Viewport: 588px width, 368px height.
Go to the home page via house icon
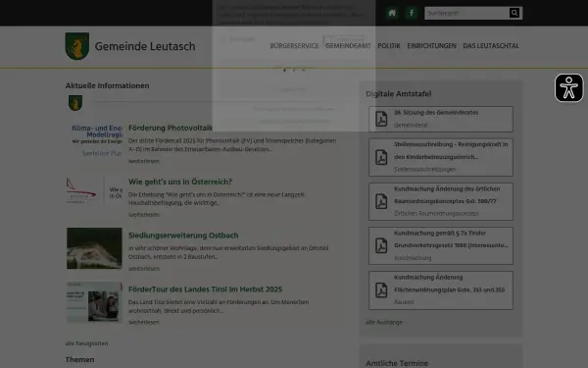point(392,13)
